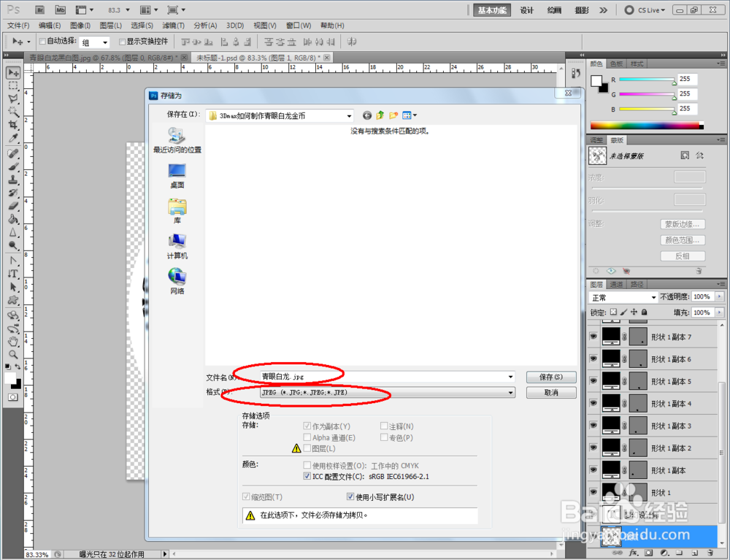The width and height of the screenshot is (730, 560).
Task: Open the 格式 JPEG format dropdown
Action: point(511,392)
